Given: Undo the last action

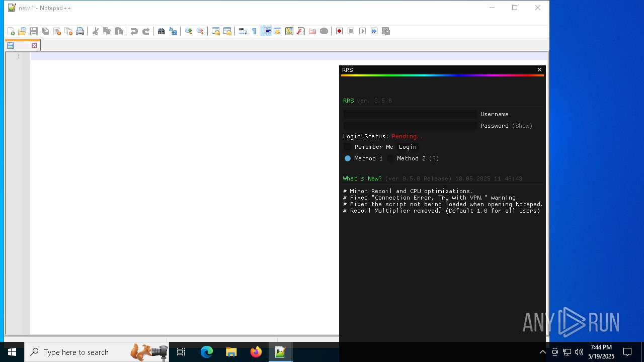Looking at the screenshot, I should (x=134, y=31).
